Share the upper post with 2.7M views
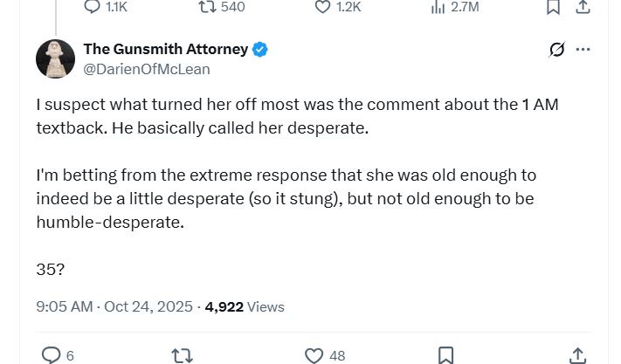Viewport: 621px width, 364px height. [x=583, y=7]
